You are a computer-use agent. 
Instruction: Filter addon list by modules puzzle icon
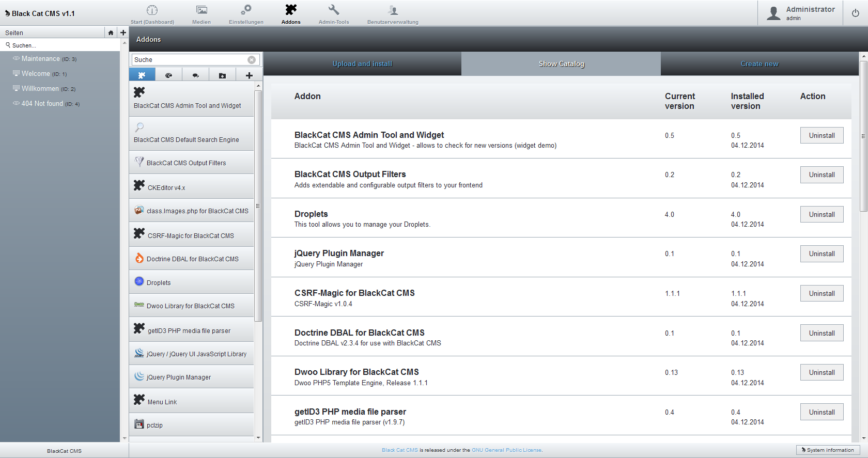click(142, 75)
